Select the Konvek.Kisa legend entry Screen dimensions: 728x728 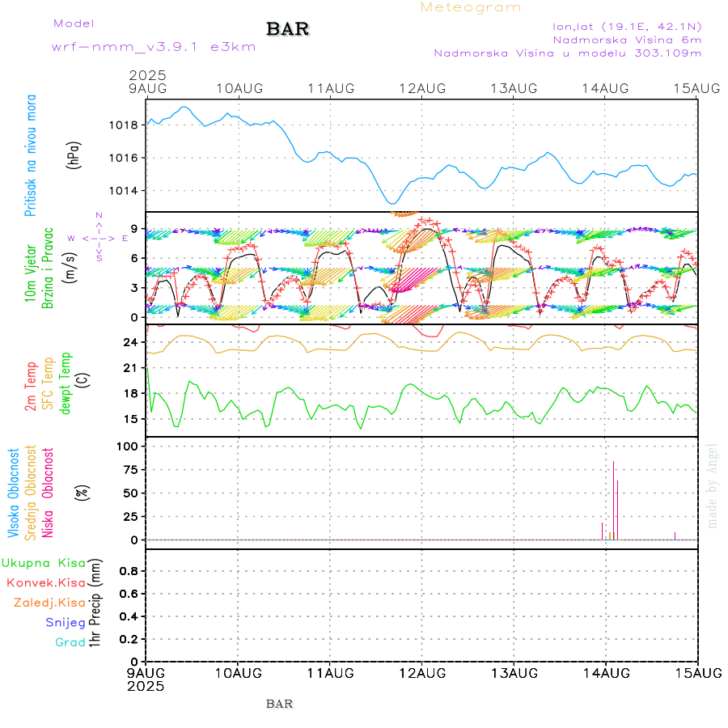coord(45,582)
